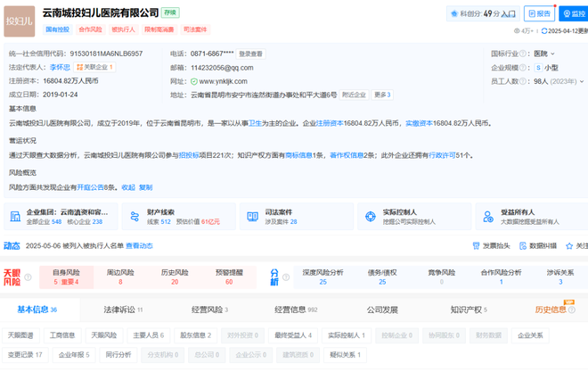
Task: Open legal representative 李怀思 link
Action: pos(60,67)
